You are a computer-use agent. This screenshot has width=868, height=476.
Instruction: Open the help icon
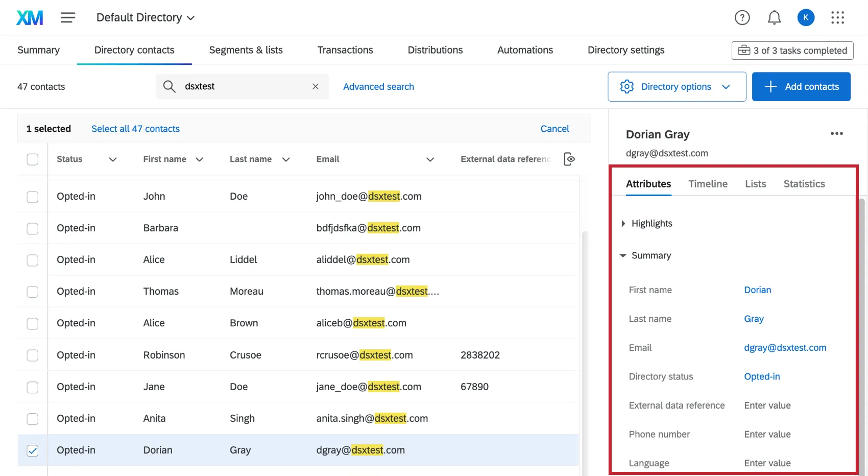pos(742,17)
